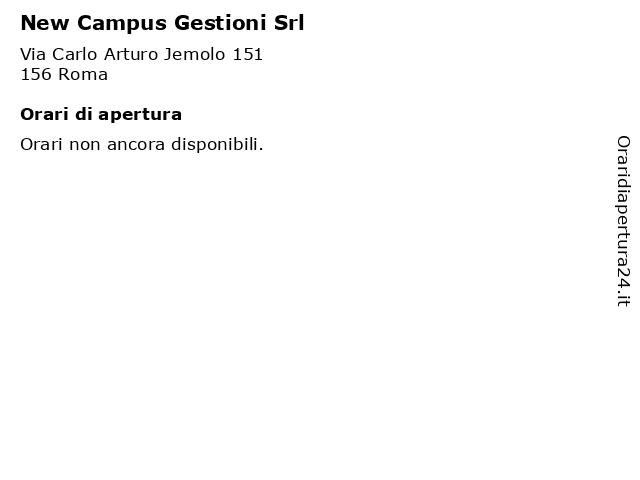Click the word Via in the address

pyautogui.click(x=33, y=54)
